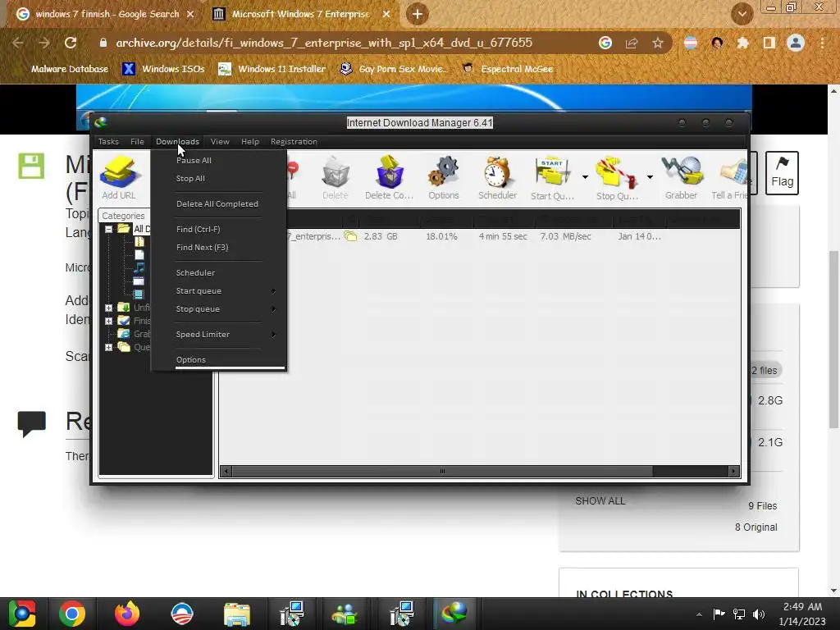Screen dimensions: 840x630
Task: Click the SHOW ALL link on archive.org
Action: coord(600,501)
